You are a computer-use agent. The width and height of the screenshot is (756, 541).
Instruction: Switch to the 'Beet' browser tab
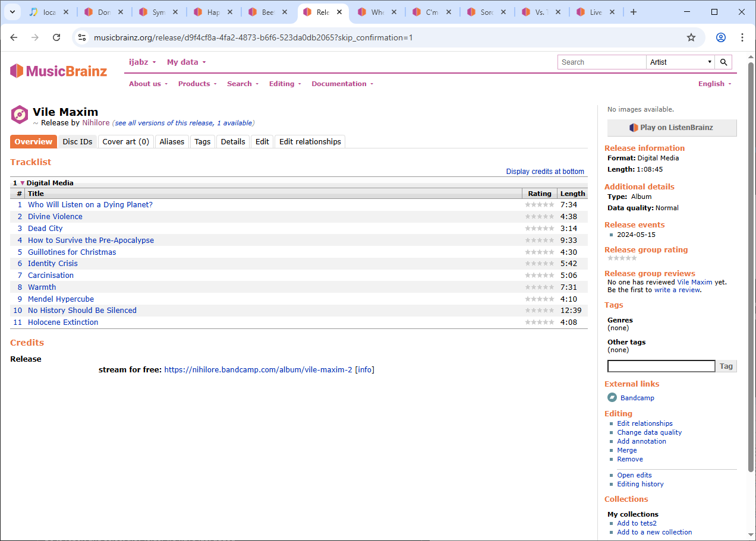(268, 12)
